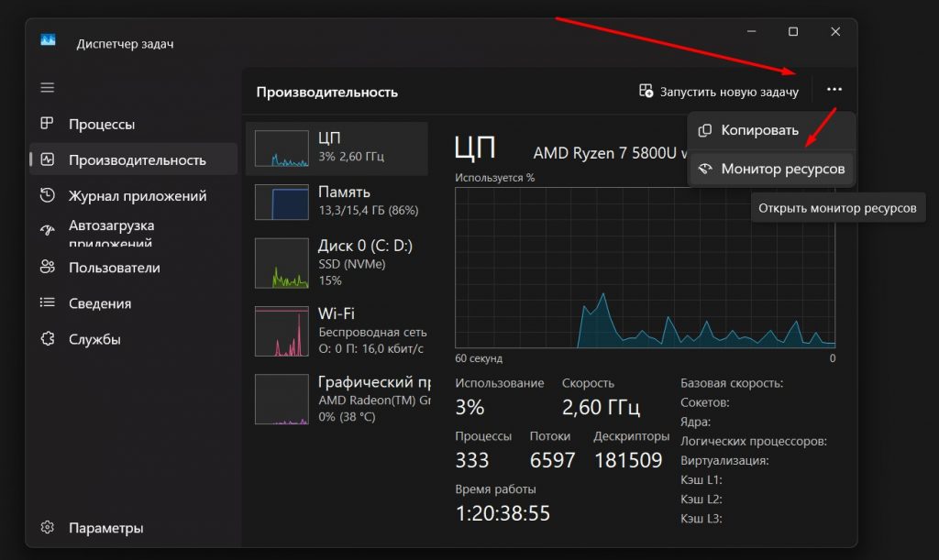Image resolution: width=939 pixels, height=560 pixels.
Task: Click the Службы services puzzle icon
Action: pyautogui.click(x=48, y=338)
